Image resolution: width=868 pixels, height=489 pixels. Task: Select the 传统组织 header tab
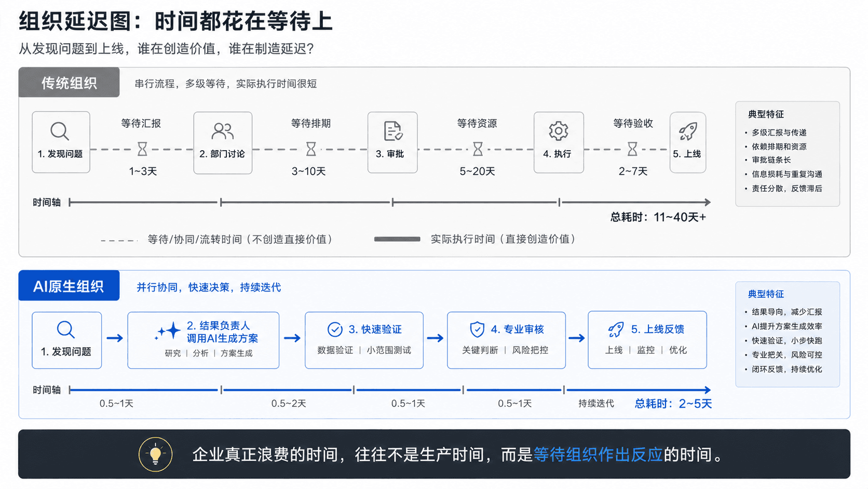(69, 83)
